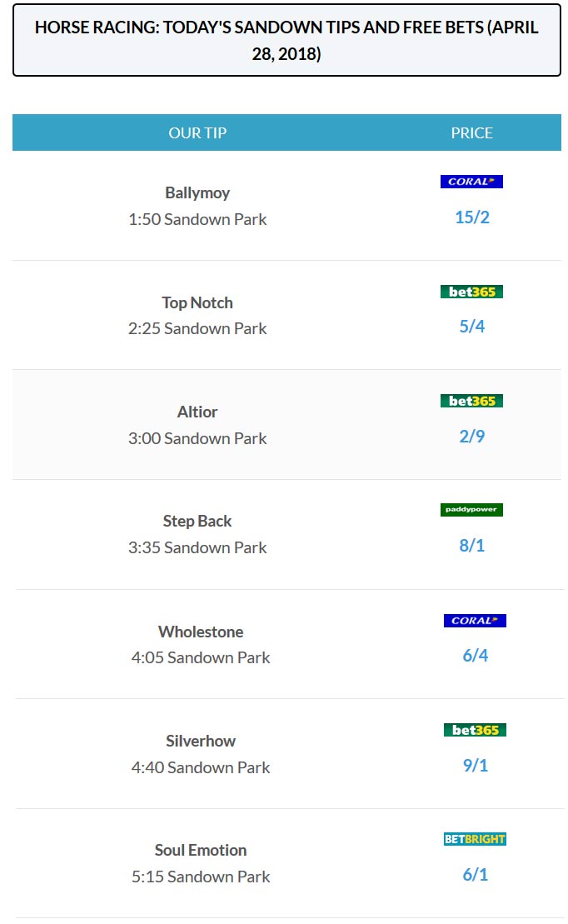Click the Sandown tips headline box
The image size is (568, 924).
pos(286,40)
